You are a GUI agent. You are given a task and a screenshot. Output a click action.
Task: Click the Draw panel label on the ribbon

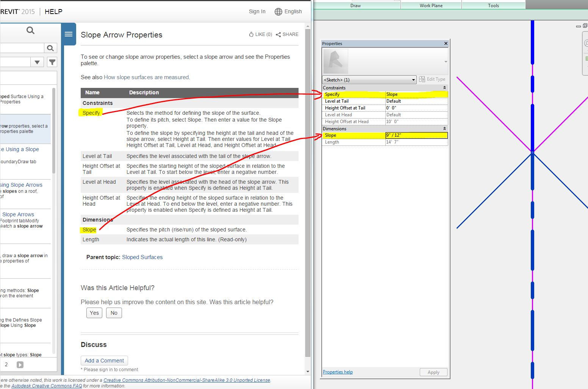pos(355,6)
